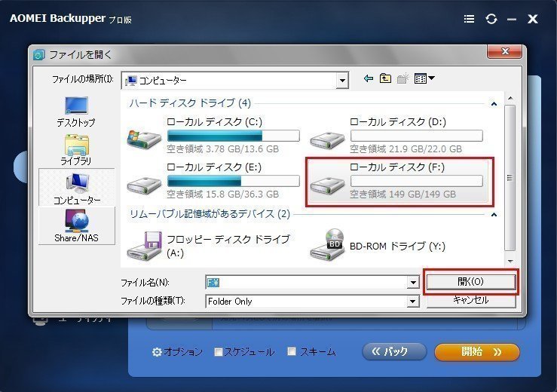Select ライブラリ in places sidebar
Viewport: 557px width, 392px height.
pyautogui.click(x=76, y=150)
